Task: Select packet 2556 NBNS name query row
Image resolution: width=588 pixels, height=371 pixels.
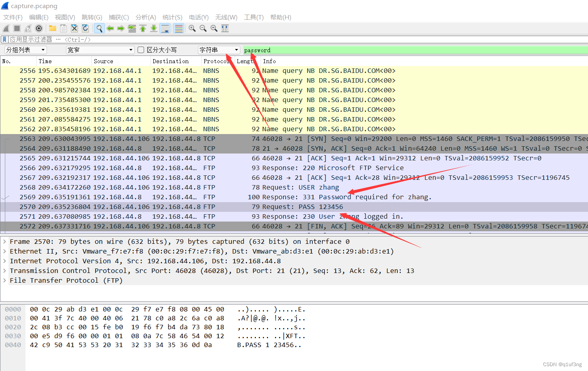Action: click(294, 71)
